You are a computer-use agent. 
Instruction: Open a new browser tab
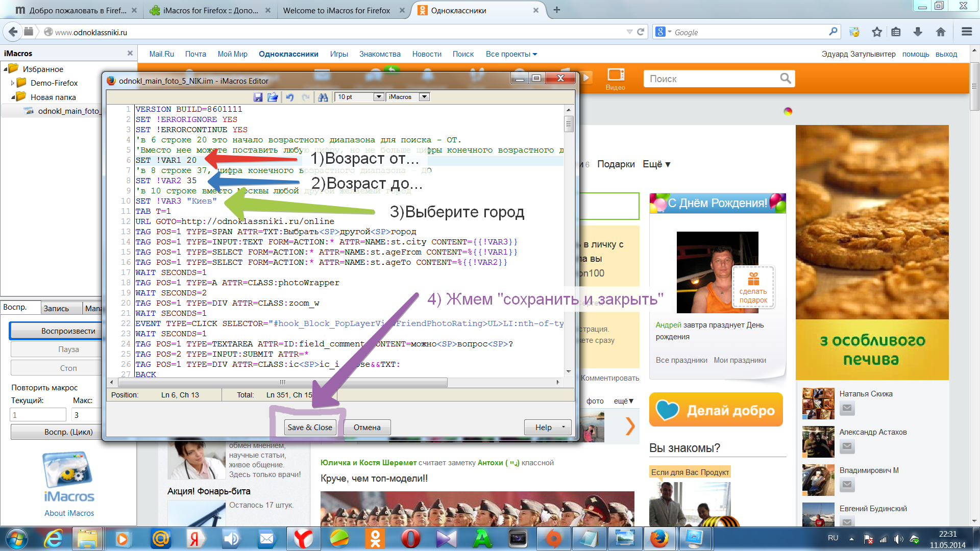pos(557,10)
